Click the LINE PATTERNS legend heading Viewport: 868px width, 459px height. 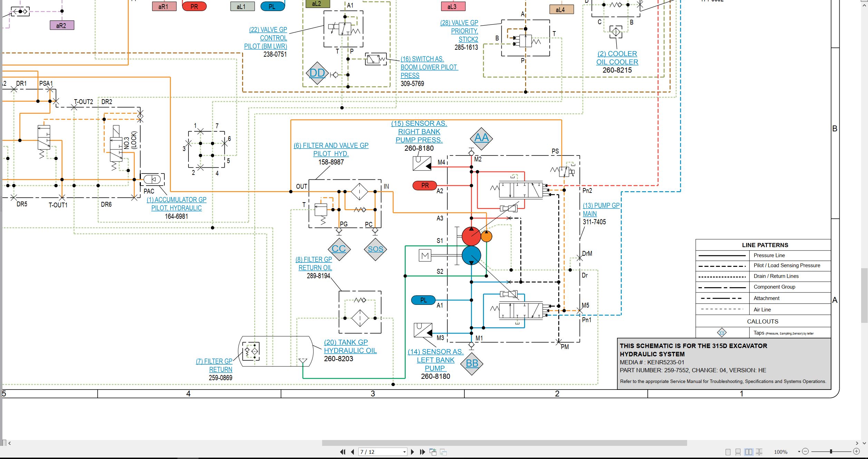tap(765, 245)
